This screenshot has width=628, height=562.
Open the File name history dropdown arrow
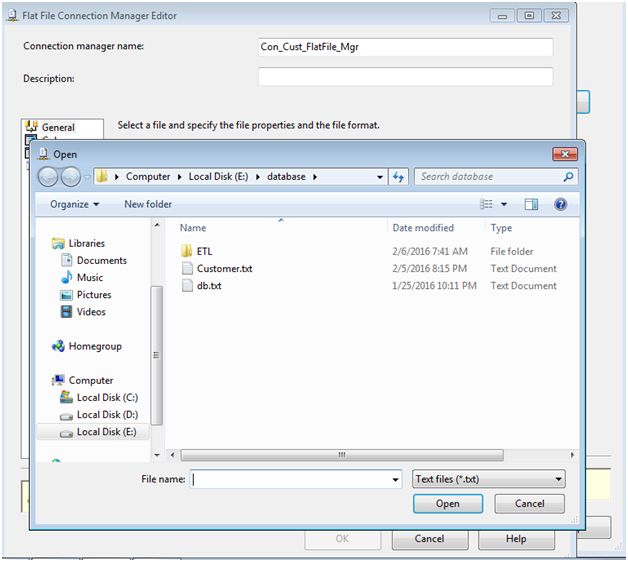[x=395, y=479]
